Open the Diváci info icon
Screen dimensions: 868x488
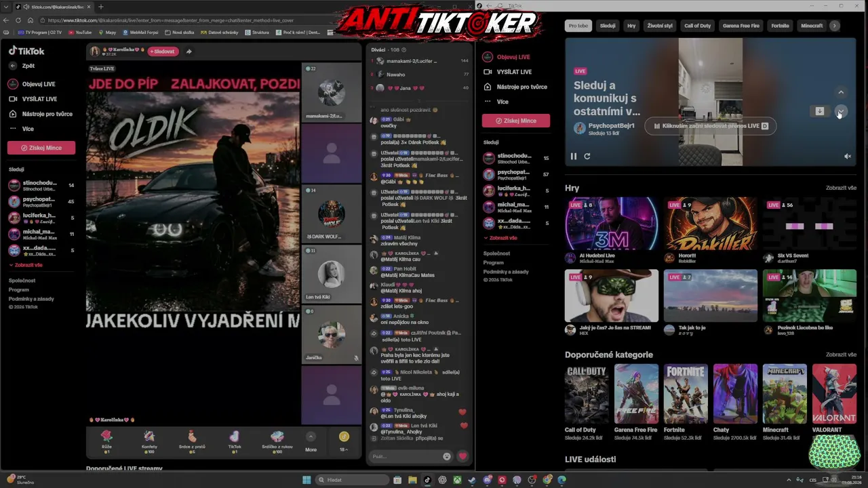coord(403,49)
